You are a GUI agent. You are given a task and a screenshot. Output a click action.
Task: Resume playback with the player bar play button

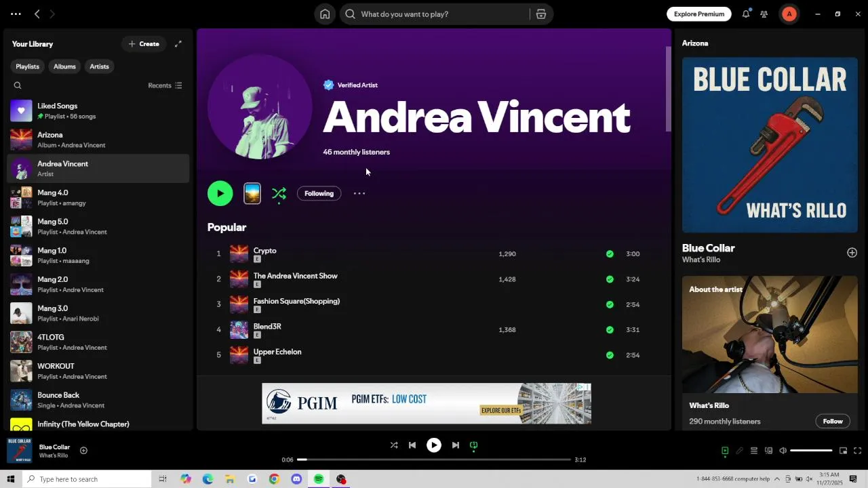434,445
